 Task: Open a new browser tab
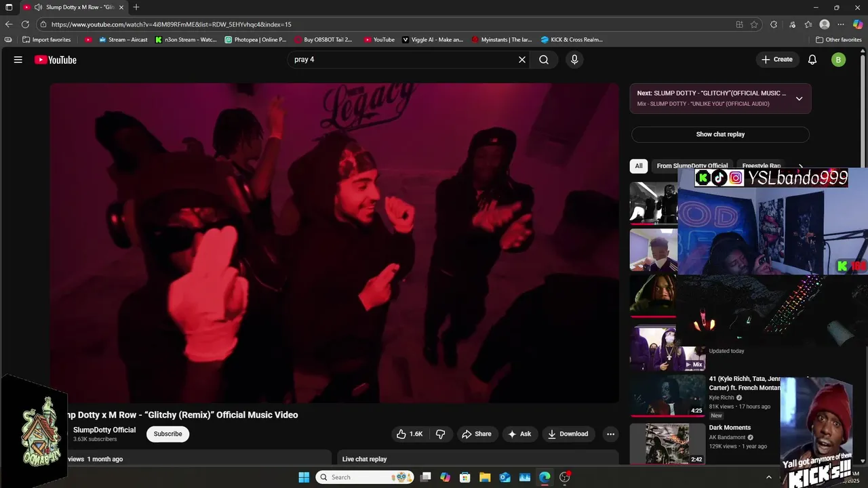click(136, 7)
